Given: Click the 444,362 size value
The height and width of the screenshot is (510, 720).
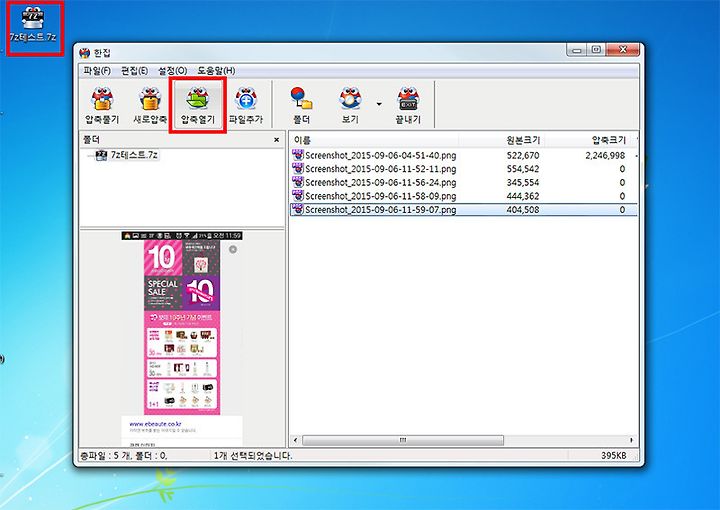Looking at the screenshot, I should tap(523, 196).
